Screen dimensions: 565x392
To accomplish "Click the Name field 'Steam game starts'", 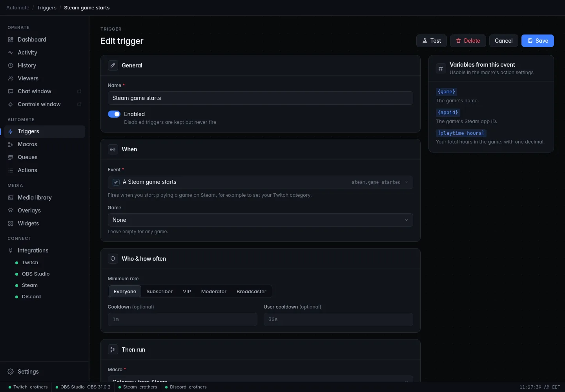I will click(261, 98).
